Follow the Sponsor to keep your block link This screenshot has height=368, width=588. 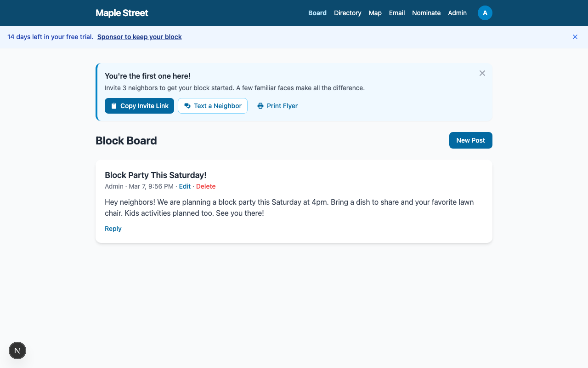click(140, 37)
